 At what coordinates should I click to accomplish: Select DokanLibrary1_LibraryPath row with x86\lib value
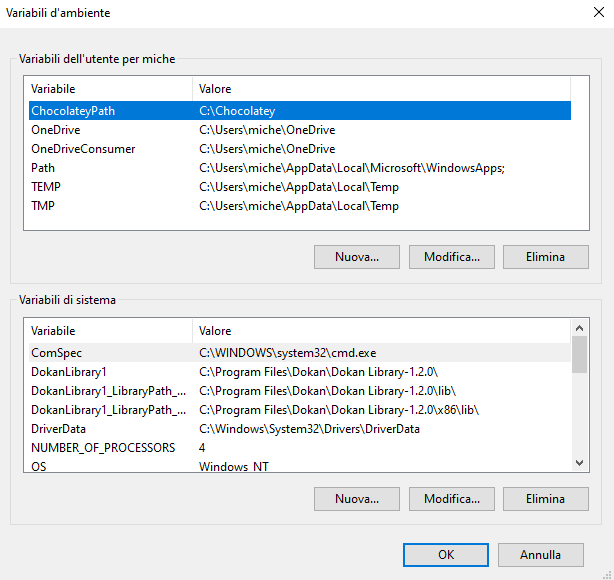click(300, 410)
